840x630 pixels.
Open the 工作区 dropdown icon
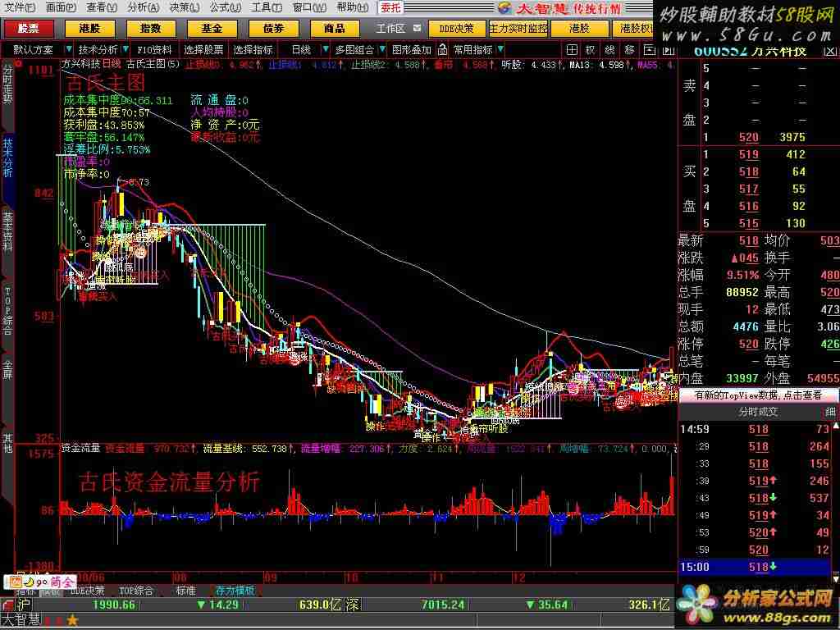pos(418,29)
